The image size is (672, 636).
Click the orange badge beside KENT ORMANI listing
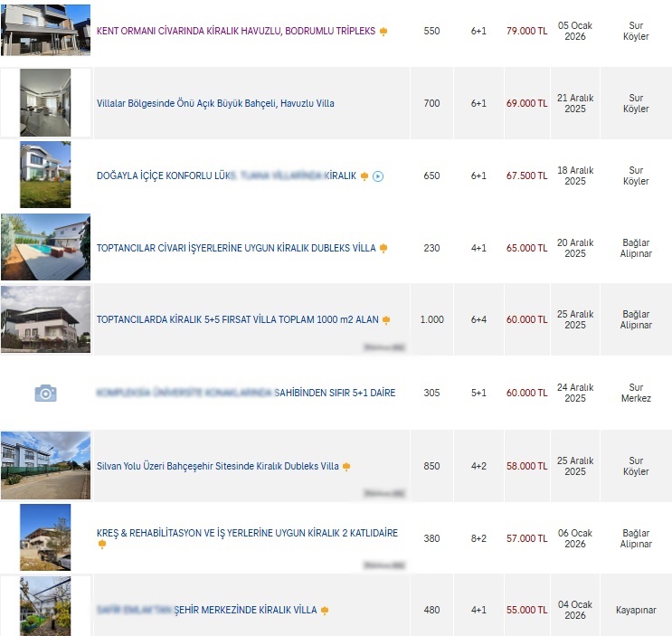(383, 32)
